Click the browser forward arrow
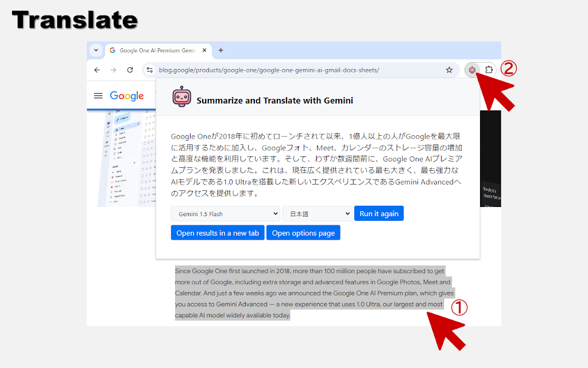Screen dimensions: 588x368 (x=113, y=70)
